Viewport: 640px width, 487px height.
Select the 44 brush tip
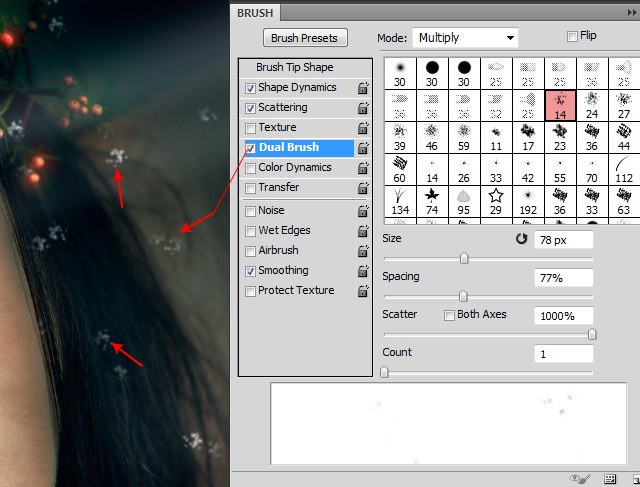pos(624,138)
